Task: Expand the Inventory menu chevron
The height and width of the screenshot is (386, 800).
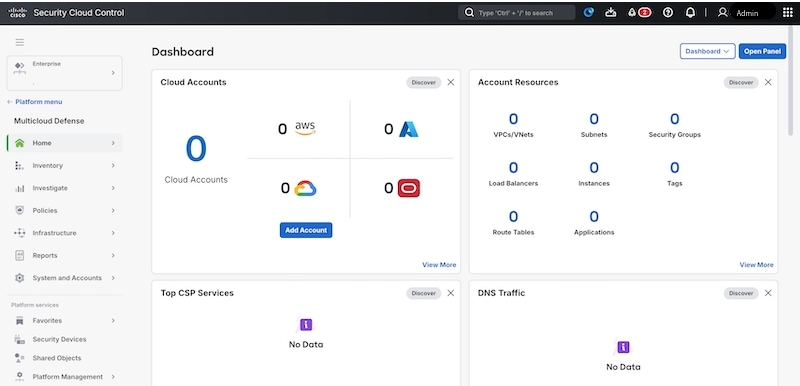Action: (113, 166)
